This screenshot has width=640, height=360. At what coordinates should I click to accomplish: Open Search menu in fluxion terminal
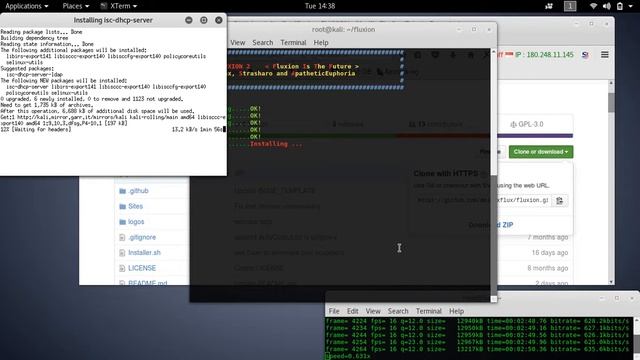(262, 42)
